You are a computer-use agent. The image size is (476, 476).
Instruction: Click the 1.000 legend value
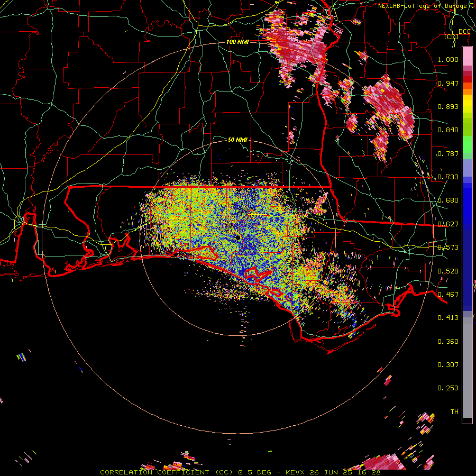[x=448, y=59]
